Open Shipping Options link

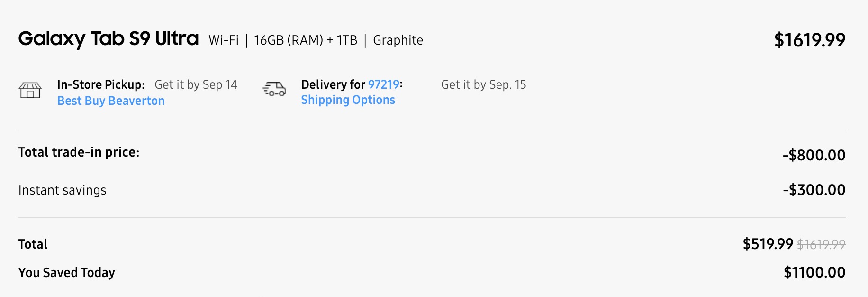click(348, 100)
